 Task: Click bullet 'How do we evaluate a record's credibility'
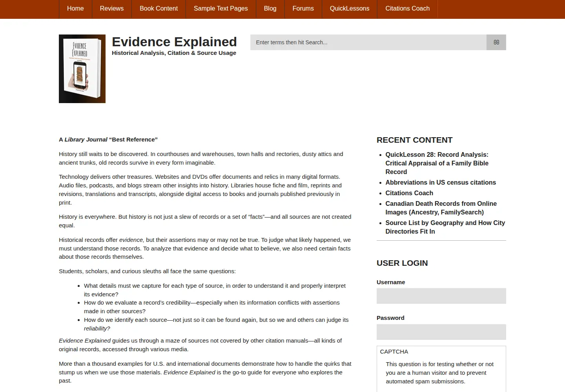point(212,307)
